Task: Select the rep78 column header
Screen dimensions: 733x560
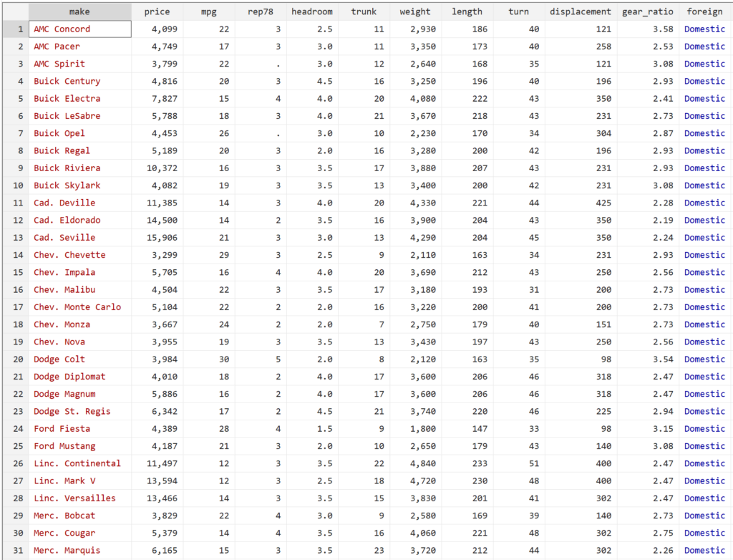Action: pos(261,11)
